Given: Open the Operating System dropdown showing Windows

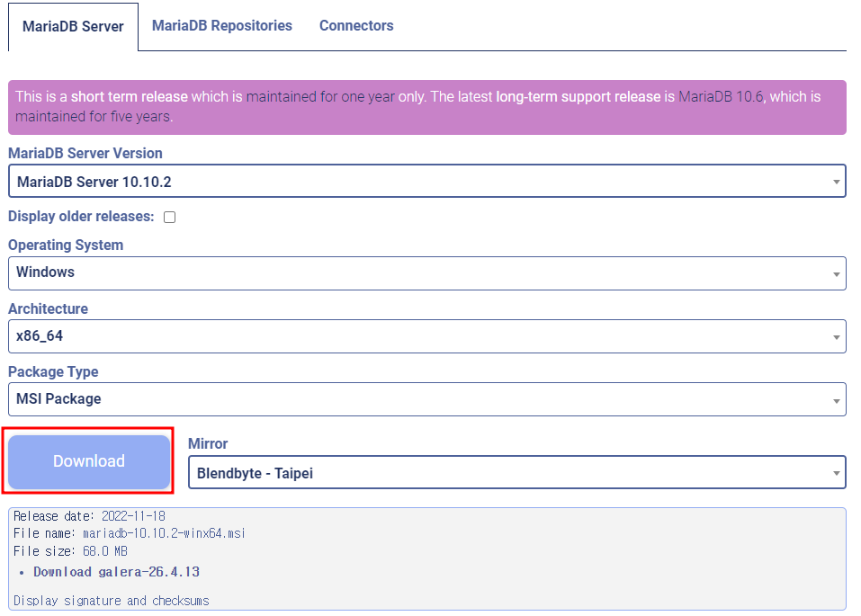Looking at the screenshot, I should pos(427,273).
